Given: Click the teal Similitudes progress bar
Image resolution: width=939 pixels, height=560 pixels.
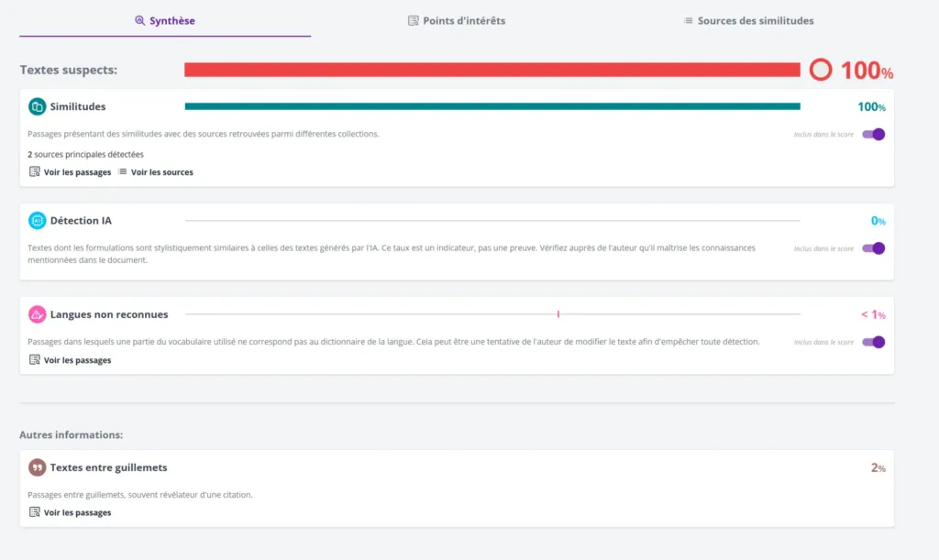Looking at the screenshot, I should click(x=492, y=106).
